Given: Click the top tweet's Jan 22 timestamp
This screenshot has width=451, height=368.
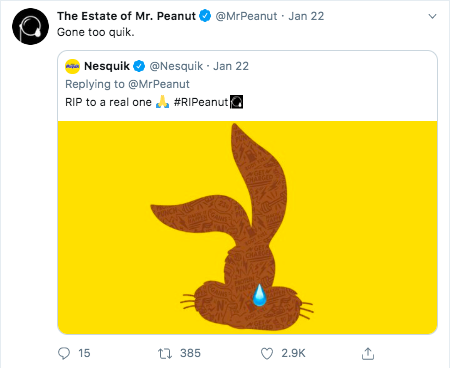Looking at the screenshot, I should (x=306, y=16).
